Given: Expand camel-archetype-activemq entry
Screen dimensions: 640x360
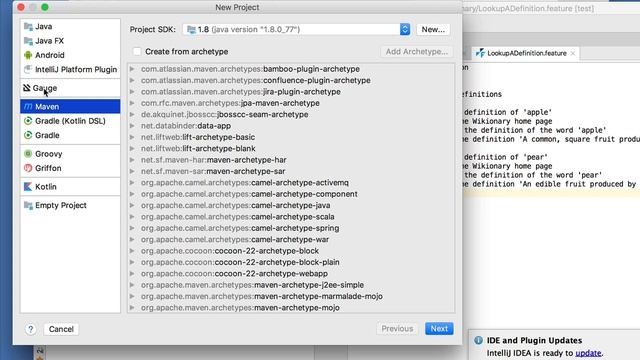Looking at the screenshot, I should click(x=132, y=183).
